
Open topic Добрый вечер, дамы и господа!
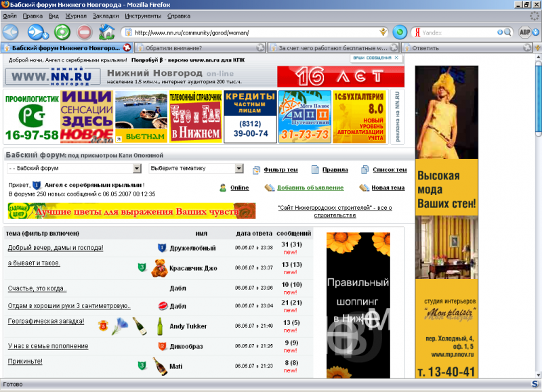point(56,248)
